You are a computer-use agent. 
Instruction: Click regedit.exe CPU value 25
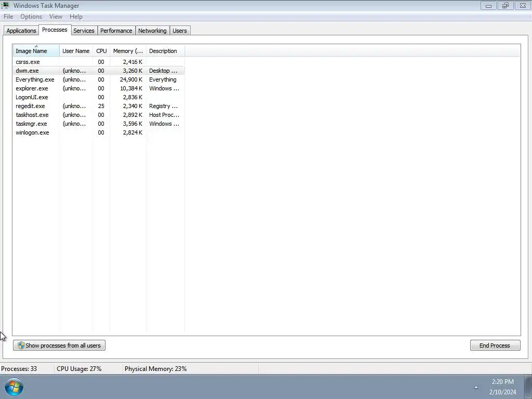click(x=101, y=106)
